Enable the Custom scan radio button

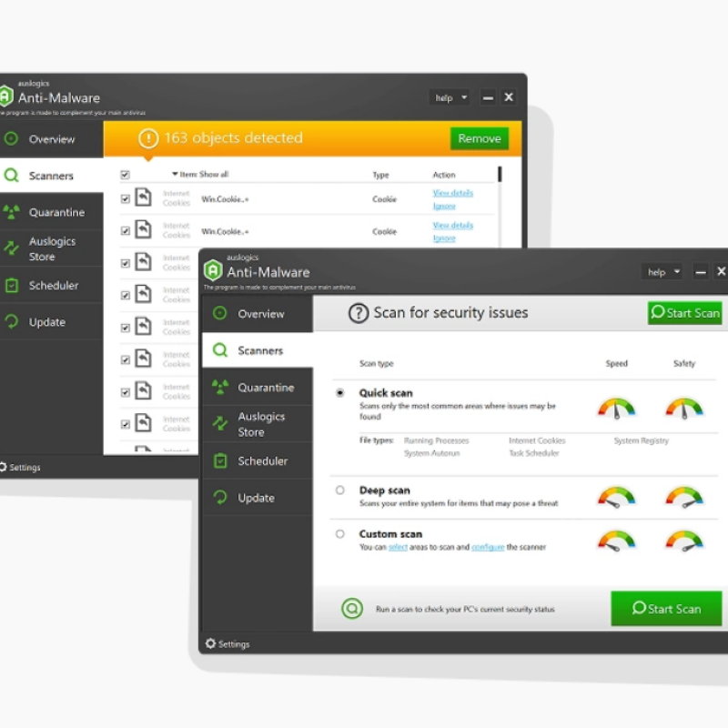coord(340,533)
